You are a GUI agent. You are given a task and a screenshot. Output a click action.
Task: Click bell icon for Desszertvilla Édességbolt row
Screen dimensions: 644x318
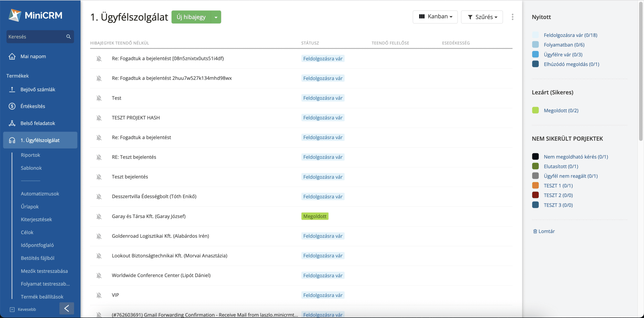(99, 197)
